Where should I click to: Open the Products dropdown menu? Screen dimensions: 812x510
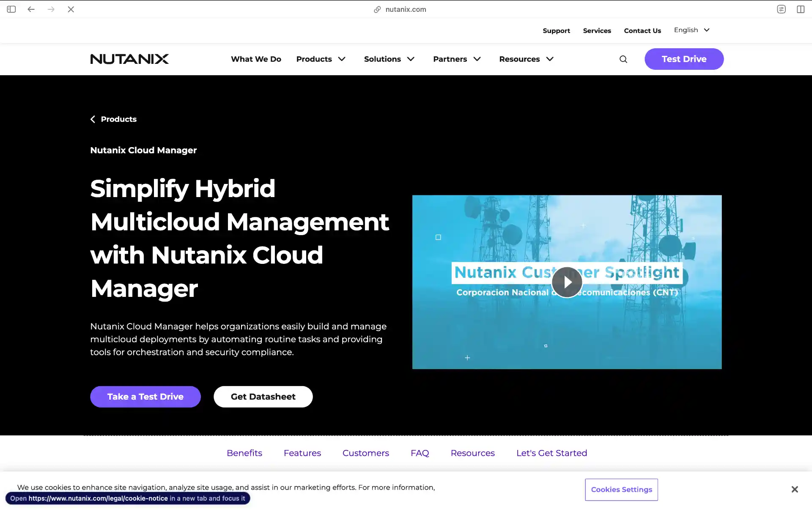321,59
